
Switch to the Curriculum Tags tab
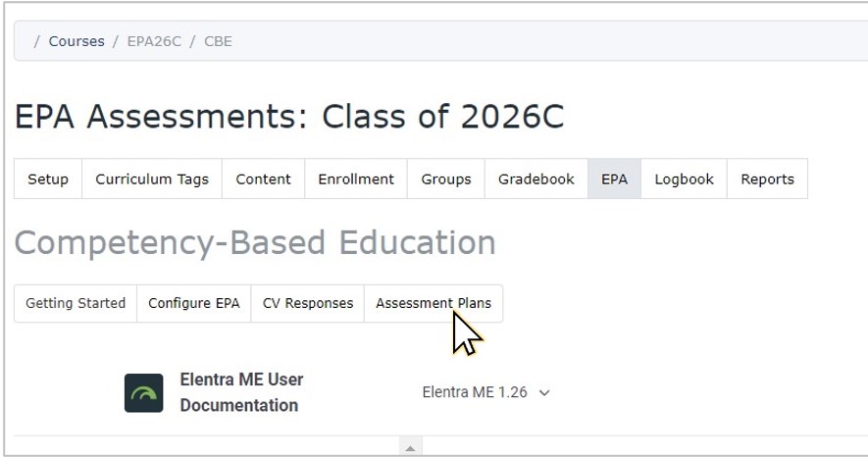[x=152, y=178]
